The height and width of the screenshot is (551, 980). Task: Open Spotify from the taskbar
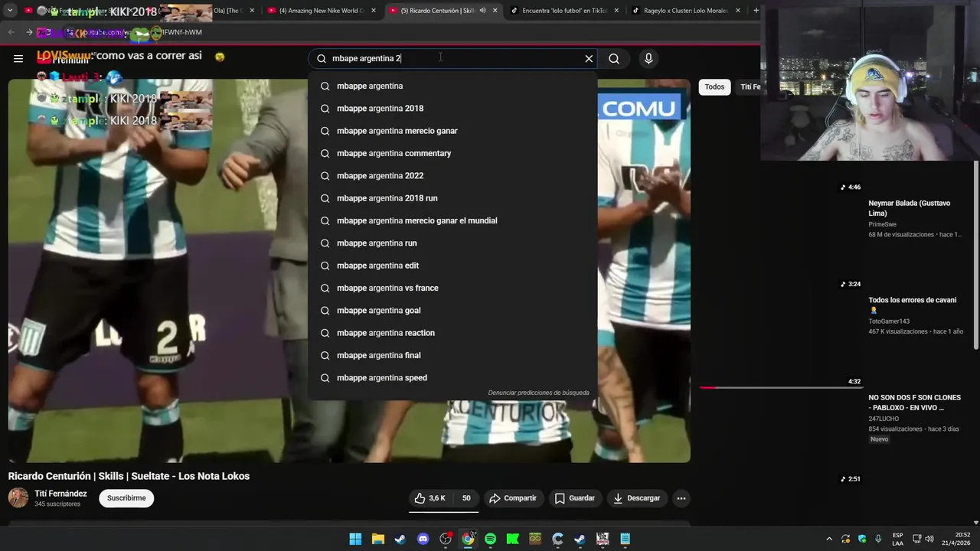click(490, 539)
